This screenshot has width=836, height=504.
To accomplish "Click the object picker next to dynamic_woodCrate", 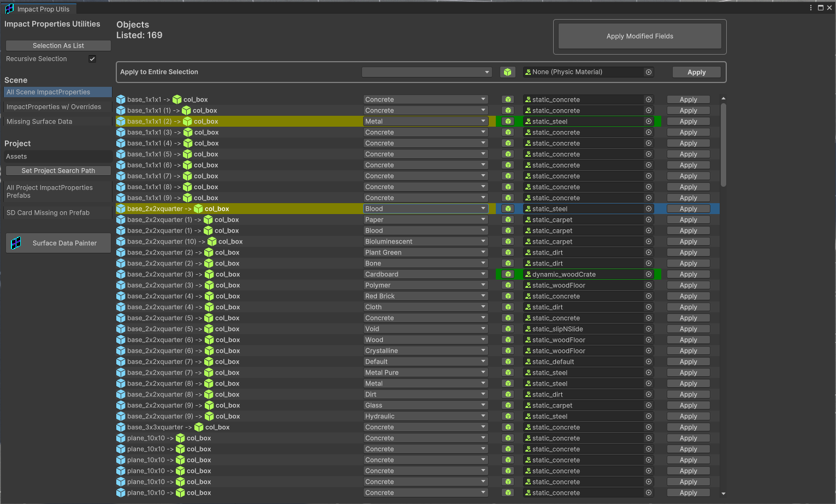I will pyautogui.click(x=649, y=274).
